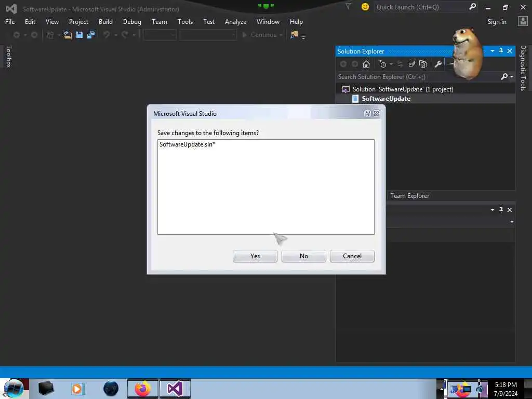Select the SoftwareUpdate project node

coord(386,99)
